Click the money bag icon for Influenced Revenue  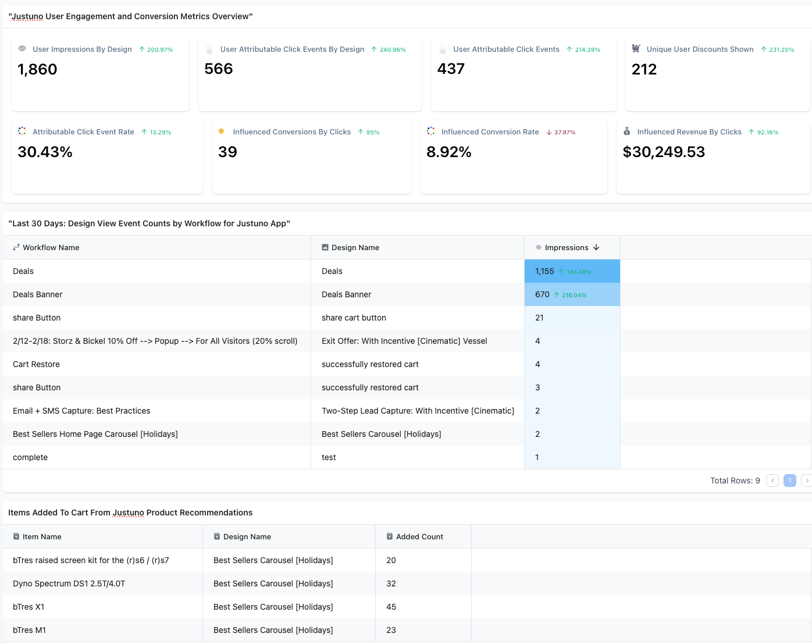[x=626, y=131]
